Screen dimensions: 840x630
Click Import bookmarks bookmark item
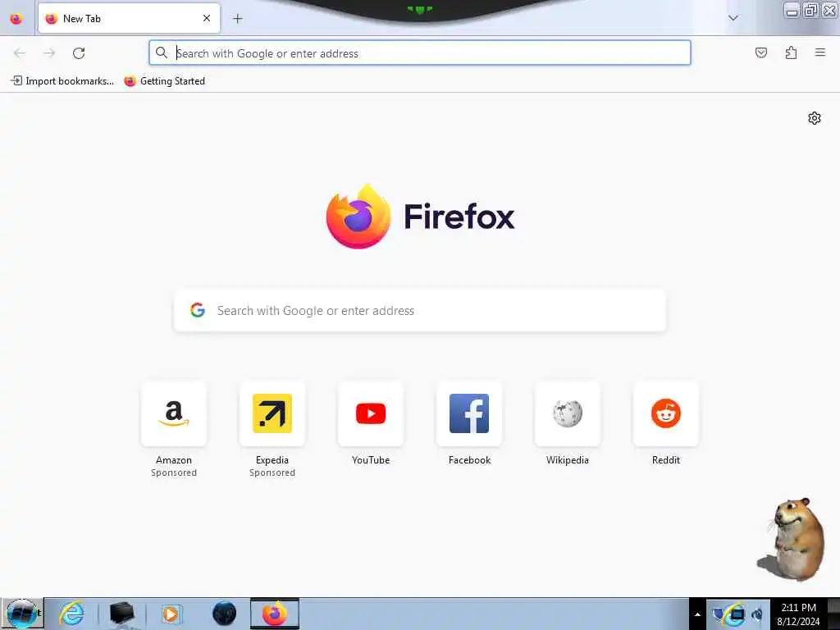pos(62,81)
